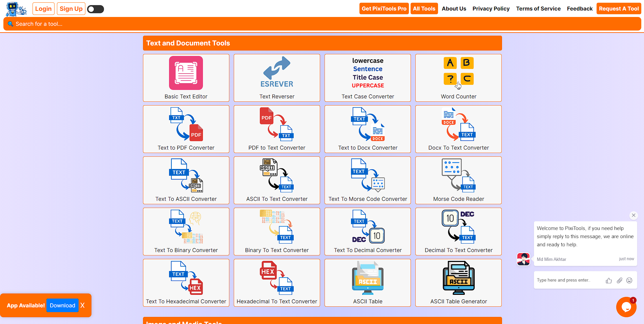Screen dimensions: 644x324
Task: Open the Docx To Text Converter icon
Action: point(458,124)
